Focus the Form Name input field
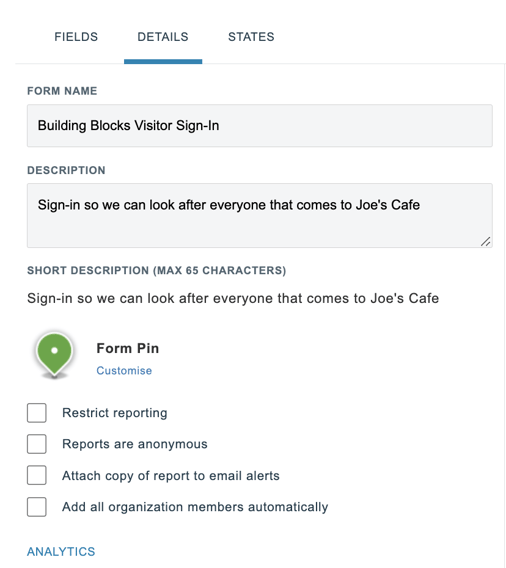506x568 pixels. coord(260,126)
